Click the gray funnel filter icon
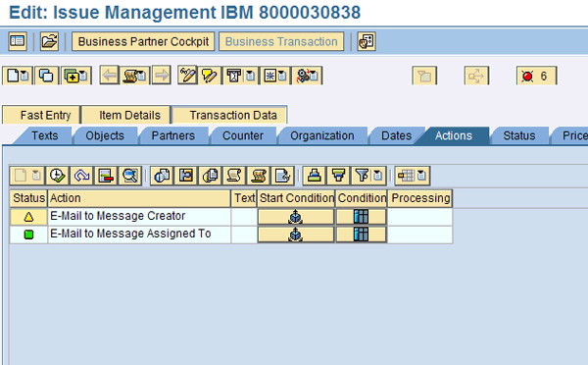This screenshot has width=588, height=365. pyautogui.click(x=362, y=176)
